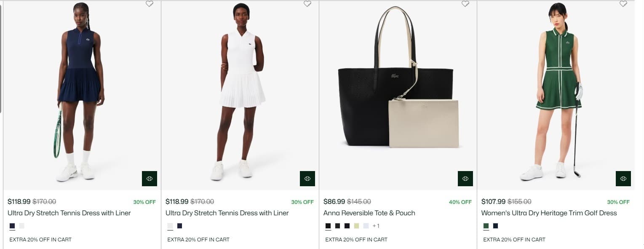This screenshot has height=249, width=644.
Task: Click heart icon above Anna Reversible Tote
Action: [465, 3]
